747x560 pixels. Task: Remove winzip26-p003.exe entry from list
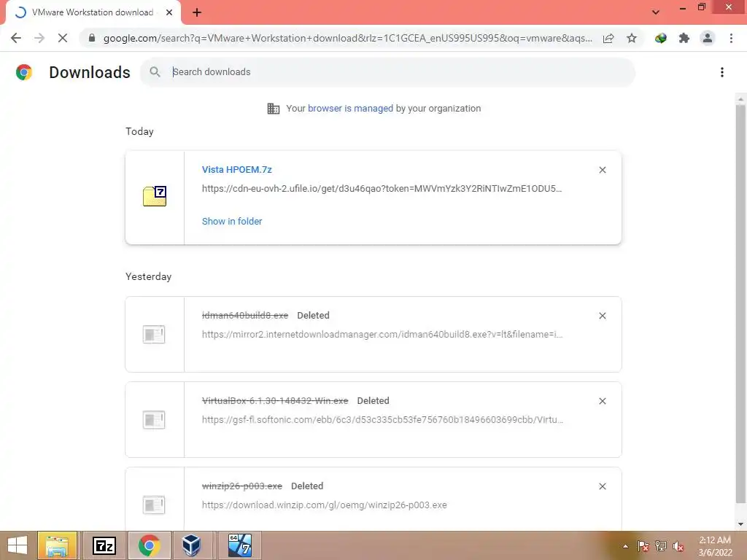click(x=603, y=486)
